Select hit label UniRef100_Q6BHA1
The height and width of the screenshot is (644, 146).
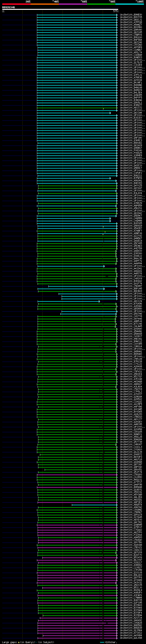click(x=131, y=352)
